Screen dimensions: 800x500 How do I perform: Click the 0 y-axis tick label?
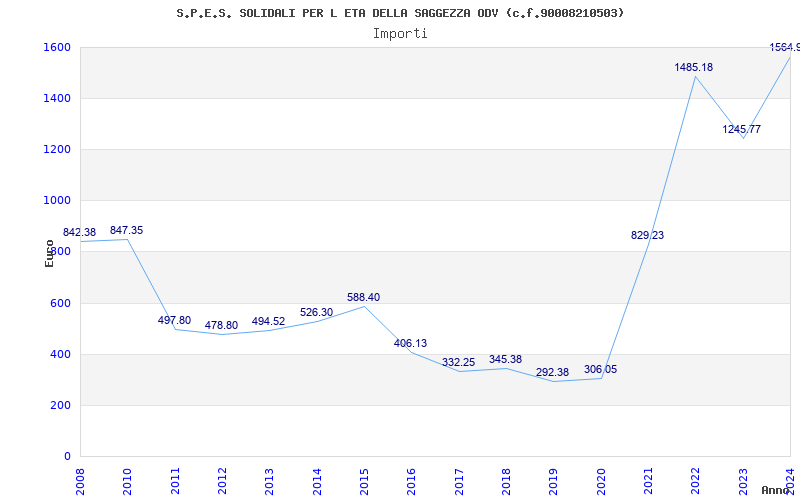67,457
